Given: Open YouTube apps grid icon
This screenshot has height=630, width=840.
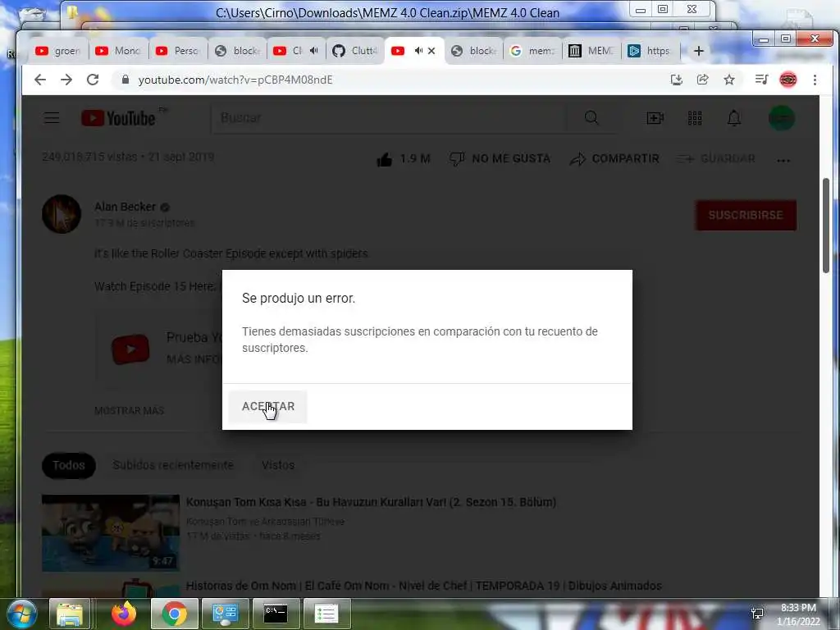Looking at the screenshot, I should click(x=695, y=118).
